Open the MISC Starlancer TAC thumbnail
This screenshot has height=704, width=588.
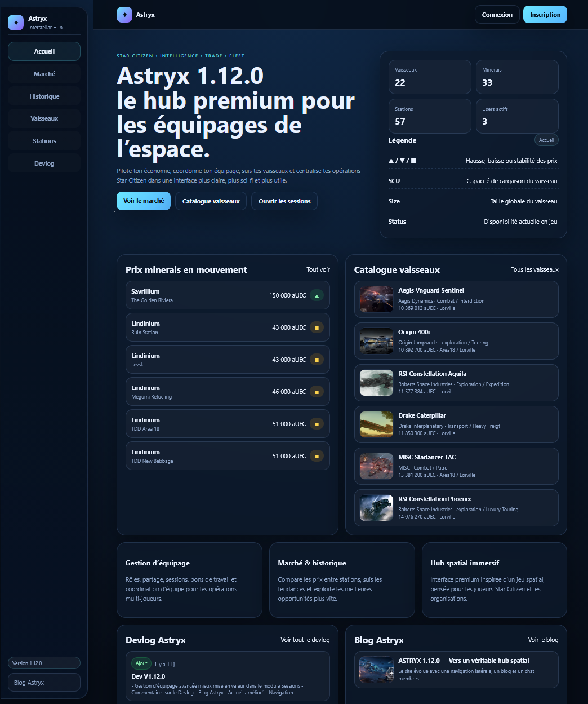click(376, 466)
